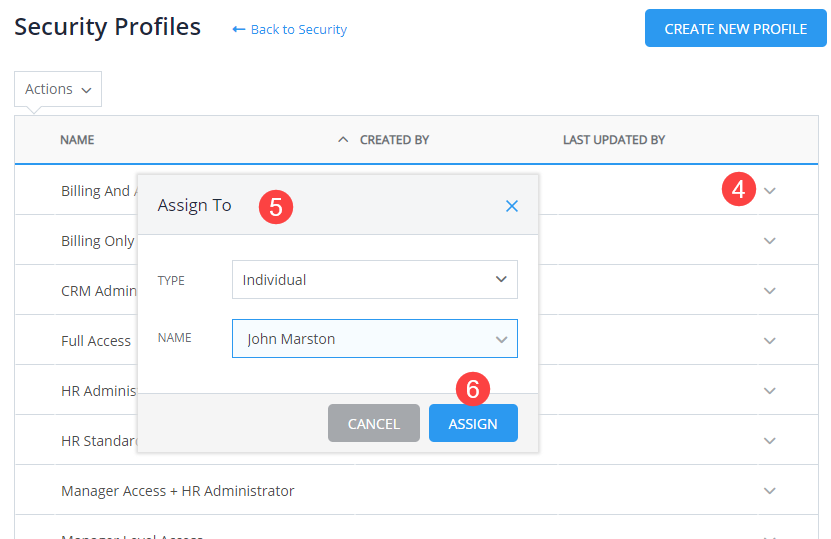
Task: Select the Billing Only profile row
Action: pyautogui.click(x=98, y=241)
